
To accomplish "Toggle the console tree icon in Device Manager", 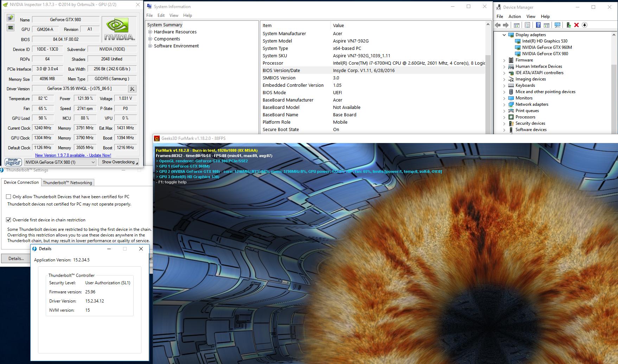I will tap(516, 25).
